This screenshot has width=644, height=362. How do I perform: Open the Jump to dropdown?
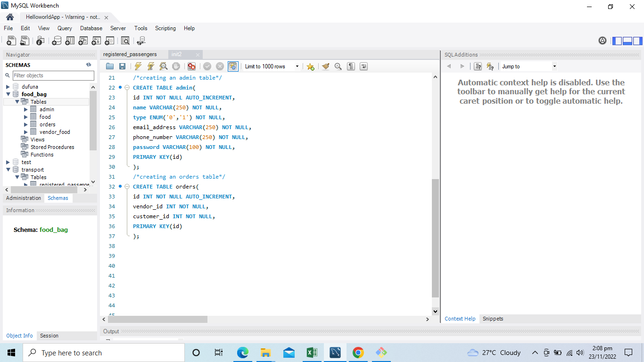click(554, 66)
